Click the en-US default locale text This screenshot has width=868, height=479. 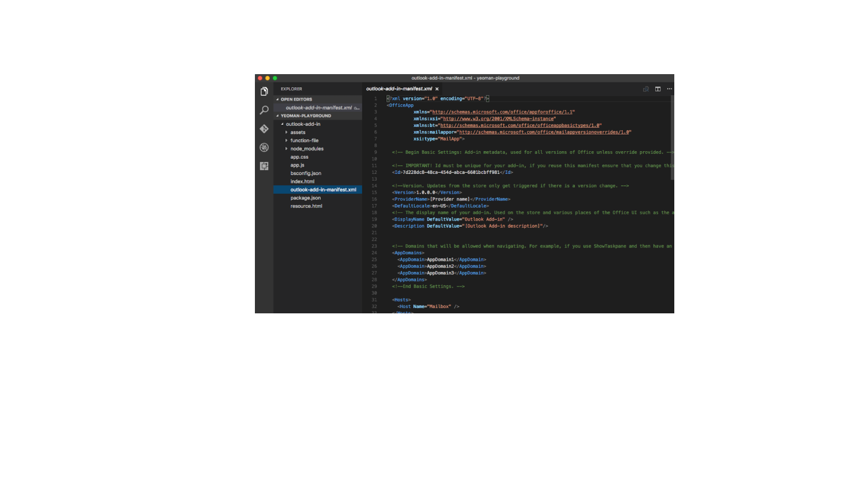pyautogui.click(x=439, y=206)
